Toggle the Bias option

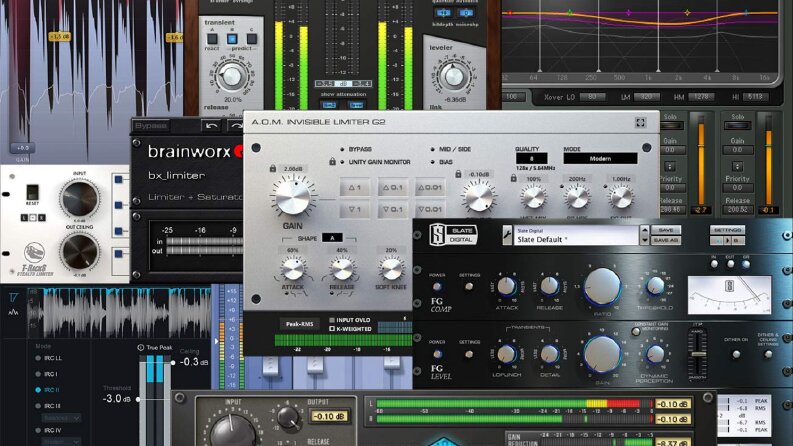coord(432,162)
